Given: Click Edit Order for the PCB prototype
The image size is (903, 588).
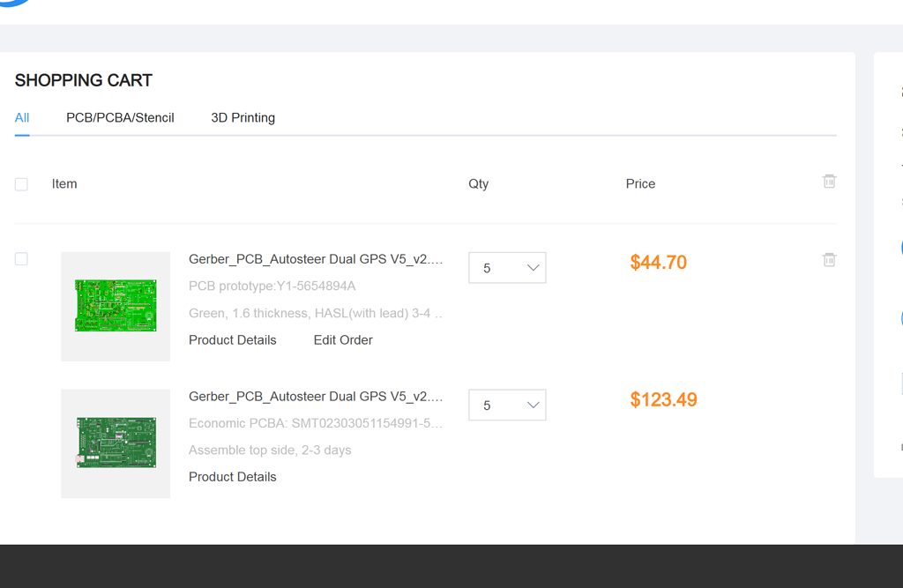Looking at the screenshot, I should (x=342, y=339).
